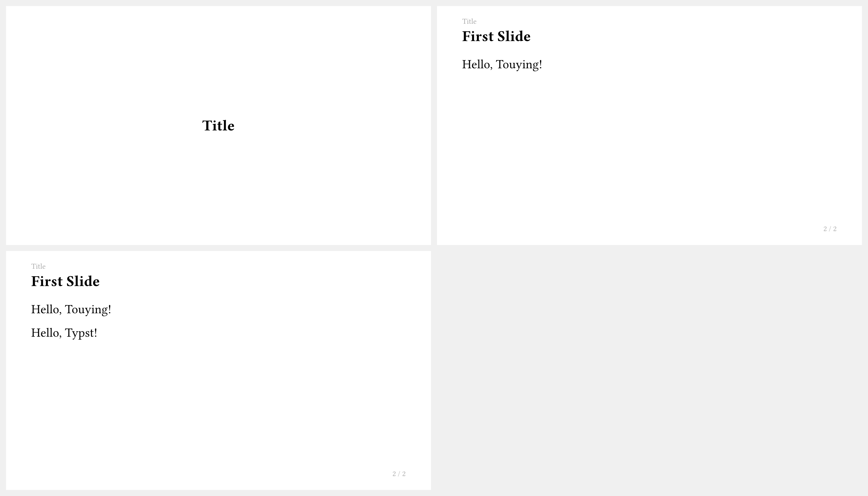Click "Hello, Touying!" line on bottom-left slide

point(71,309)
